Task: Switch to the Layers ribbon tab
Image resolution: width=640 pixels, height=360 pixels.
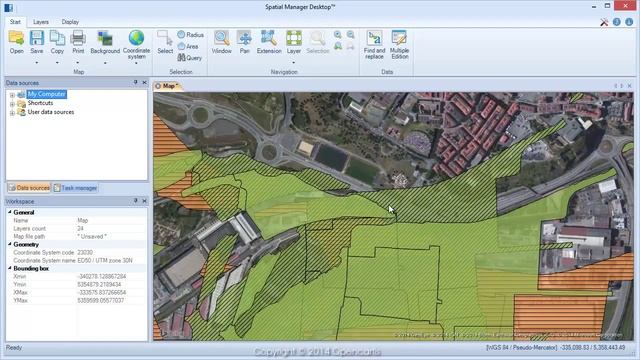Action: [x=41, y=22]
